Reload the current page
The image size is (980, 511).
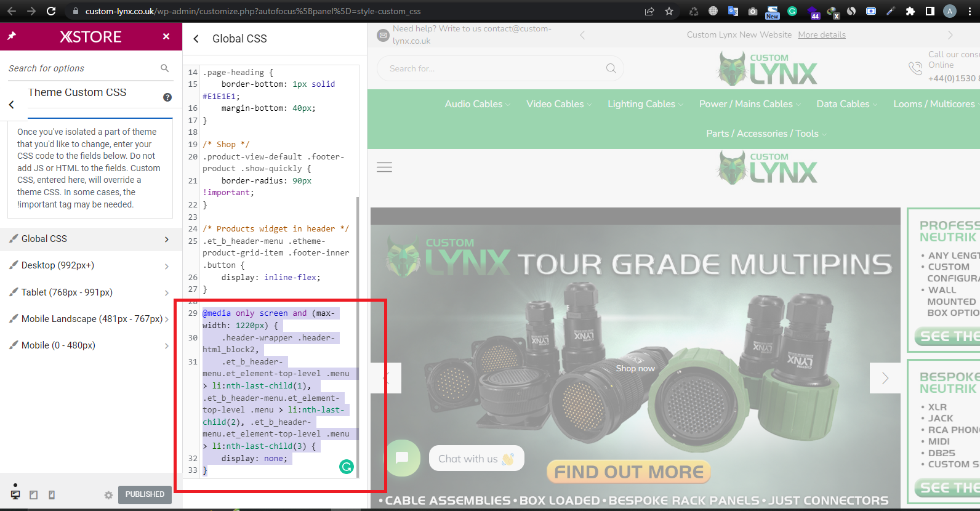51,11
